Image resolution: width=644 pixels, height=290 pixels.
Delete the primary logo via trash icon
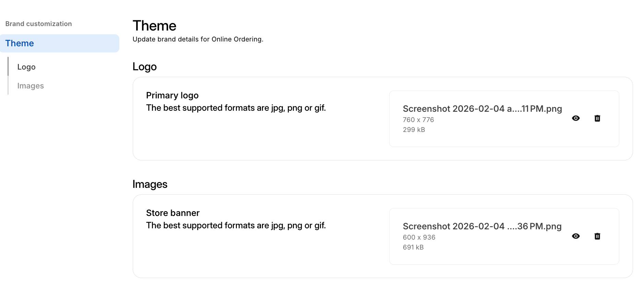pos(597,118)
